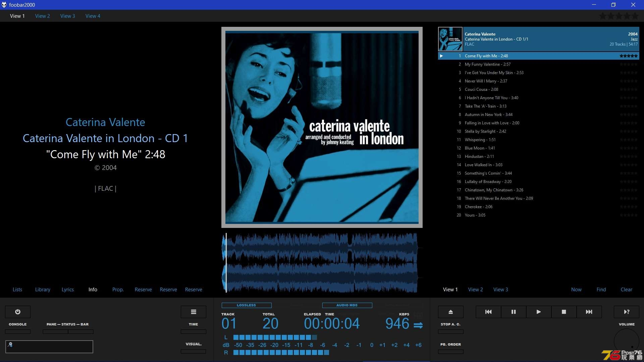Switch to top View 2 tab
644x362 pixels.
pos(43,16)
